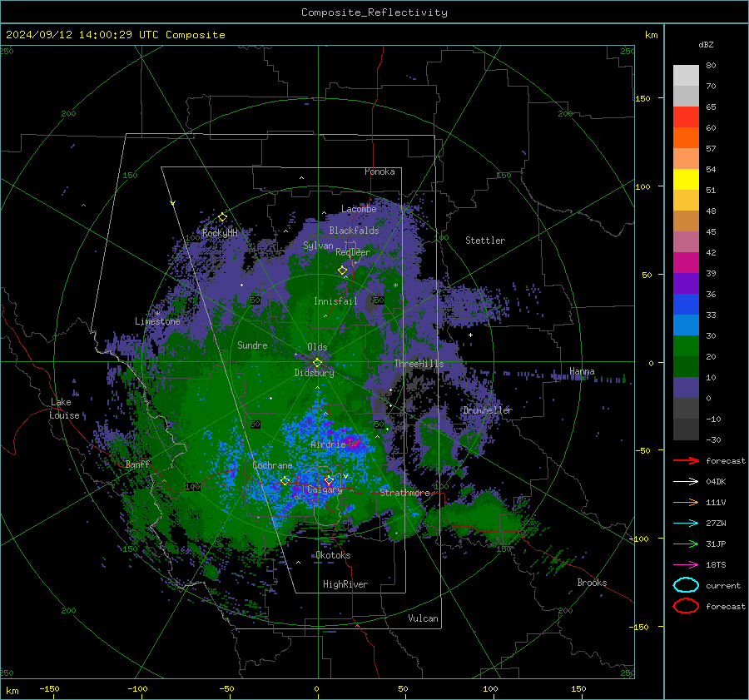
Task: Click the 'Ponoka' city label
Action: pos(379,171)
